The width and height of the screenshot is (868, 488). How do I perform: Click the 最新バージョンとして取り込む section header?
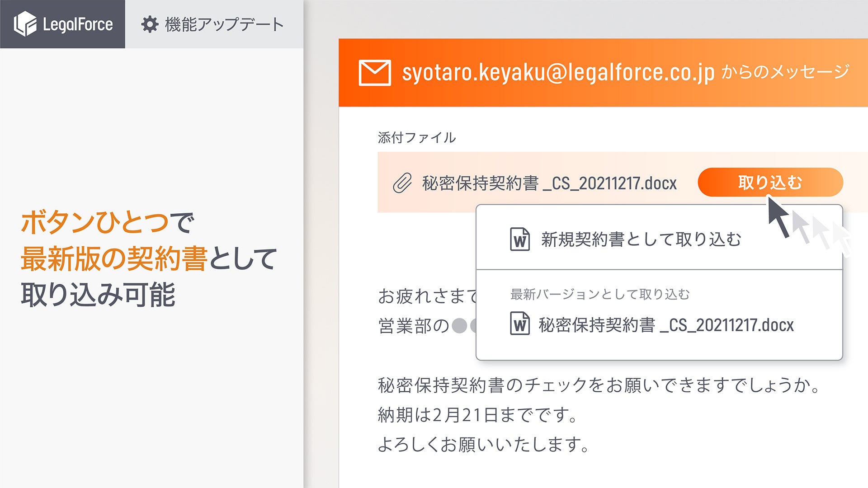[599, 295]
